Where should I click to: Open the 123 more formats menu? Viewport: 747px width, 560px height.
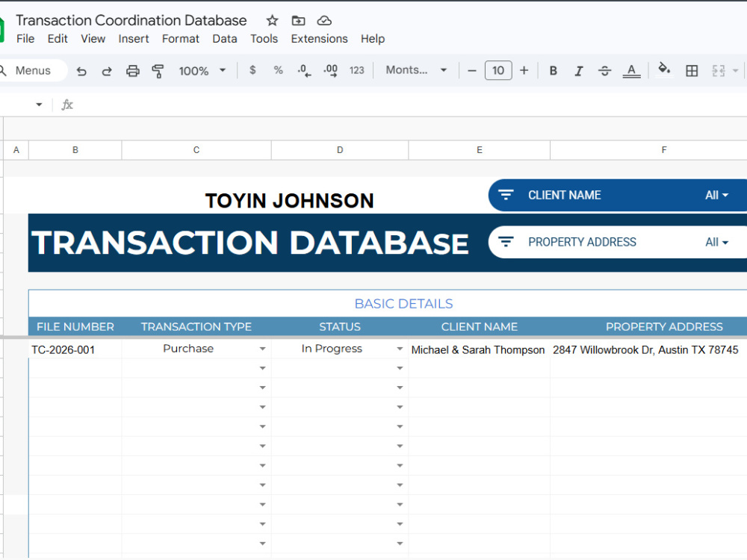[x=356, y=70]
